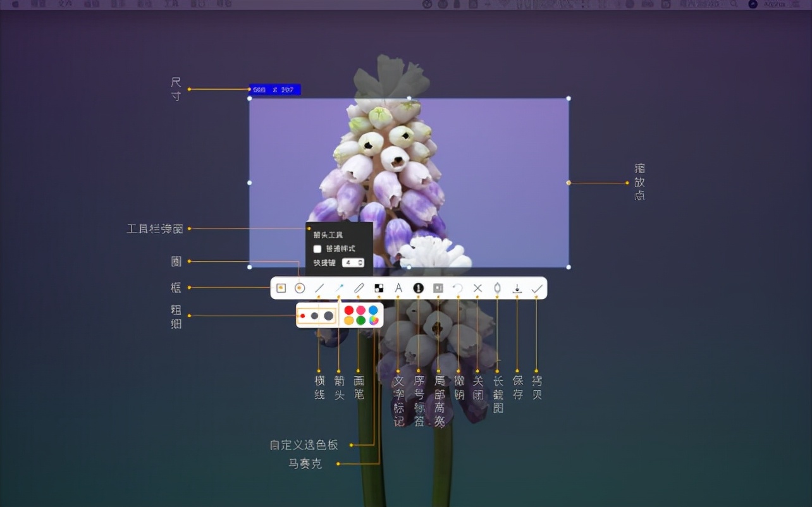Select the arrow drawing tool

tap(340, 288)
